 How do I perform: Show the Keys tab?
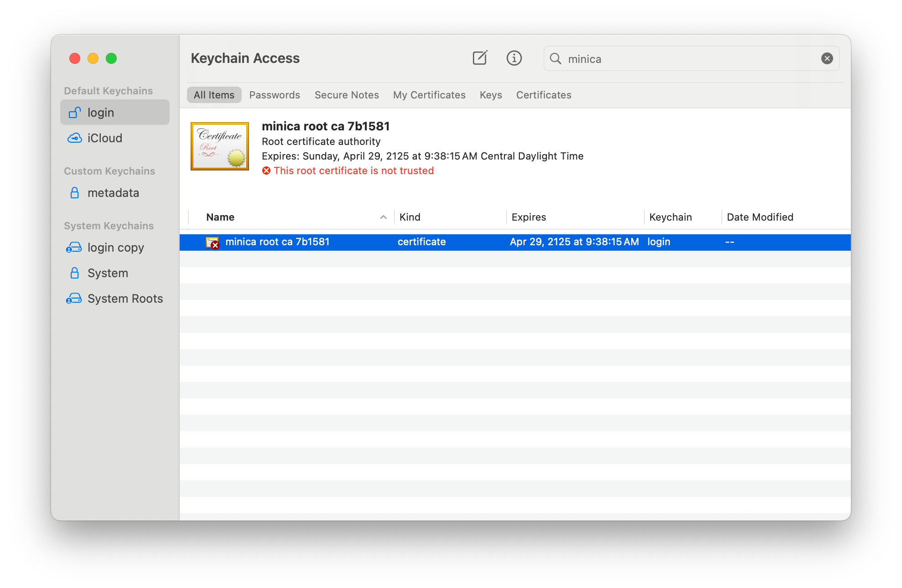(491, 95)
